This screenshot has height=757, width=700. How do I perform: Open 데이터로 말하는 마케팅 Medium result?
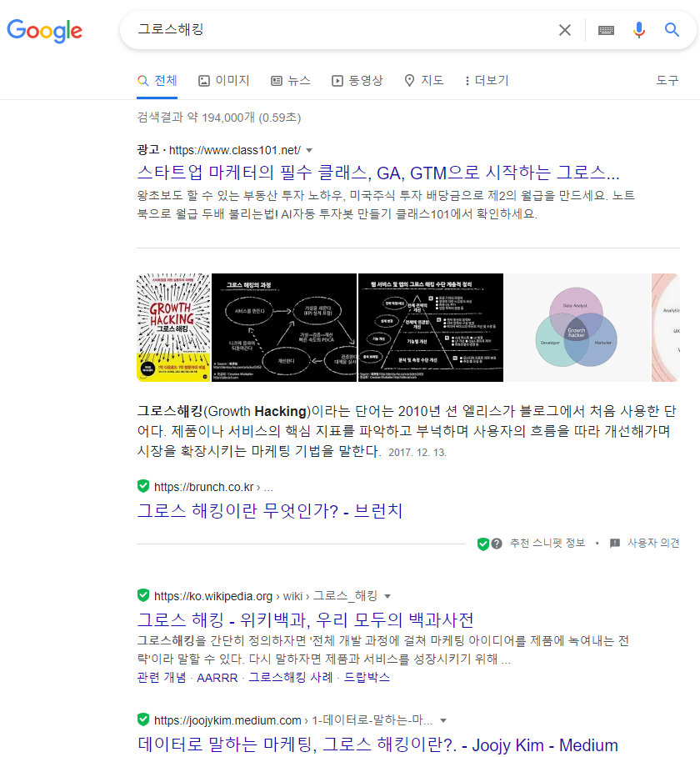coord(377,744)
